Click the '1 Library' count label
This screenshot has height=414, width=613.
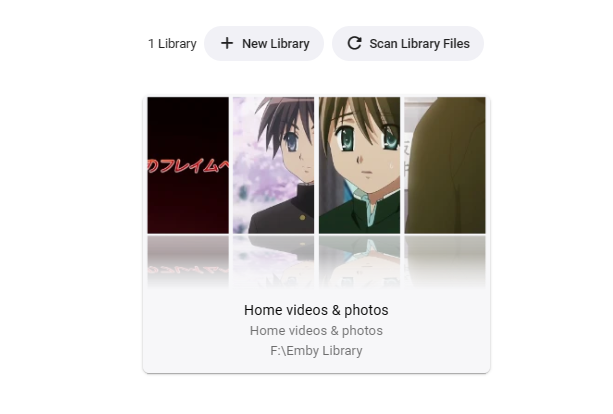pos(172,43)
